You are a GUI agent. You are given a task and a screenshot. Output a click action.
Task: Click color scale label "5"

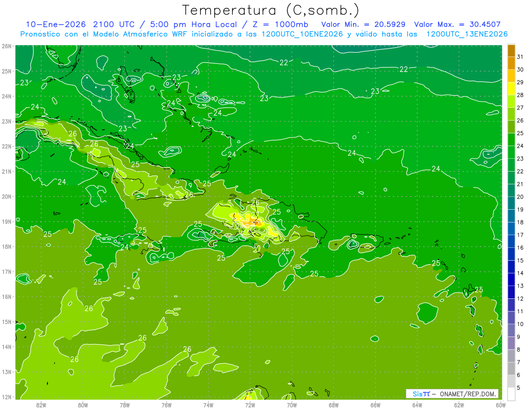pyautogui.click(x=518, y=388)
